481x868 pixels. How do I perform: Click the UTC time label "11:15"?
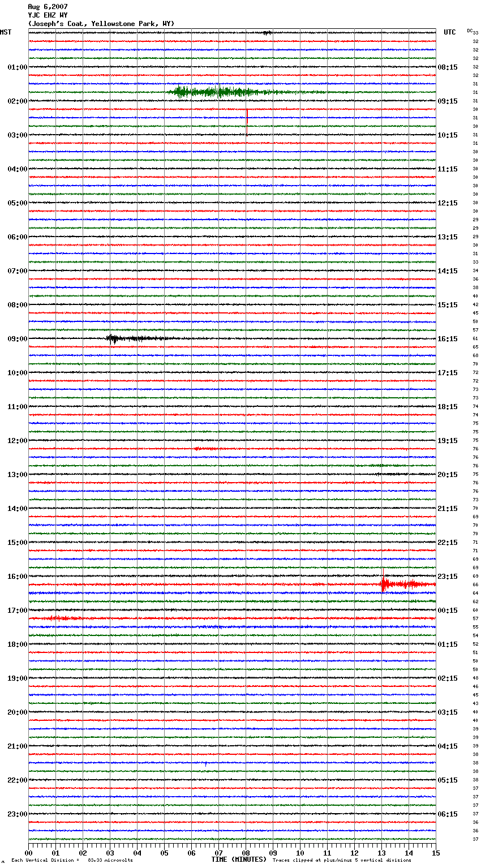(448, 169)
